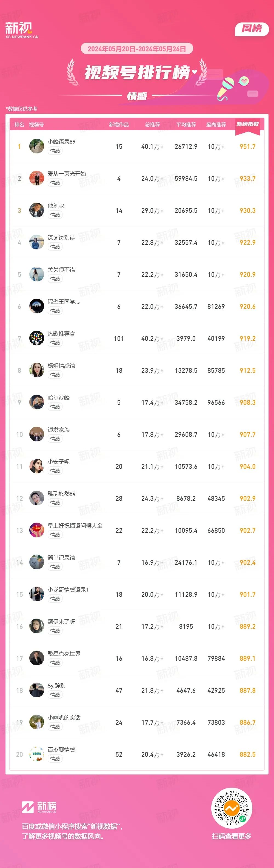Click 百态聊情感 avatar icon
The image size is (274, 868).
click(37, 755)
